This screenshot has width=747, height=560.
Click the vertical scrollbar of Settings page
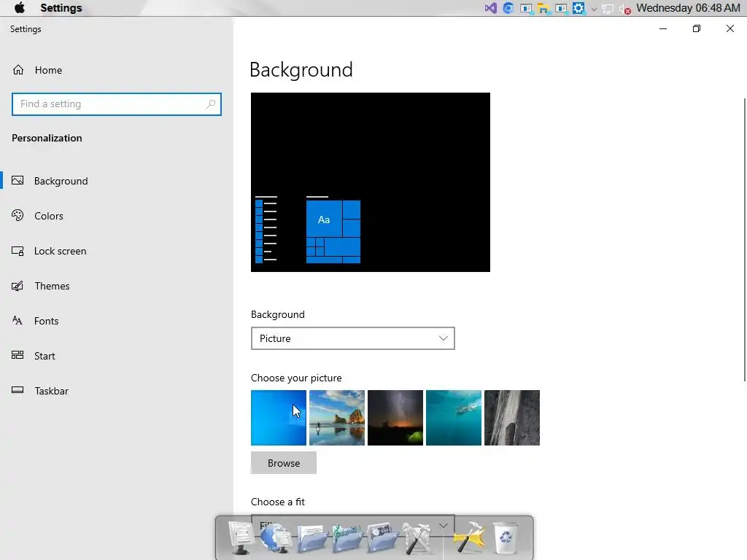745,239
